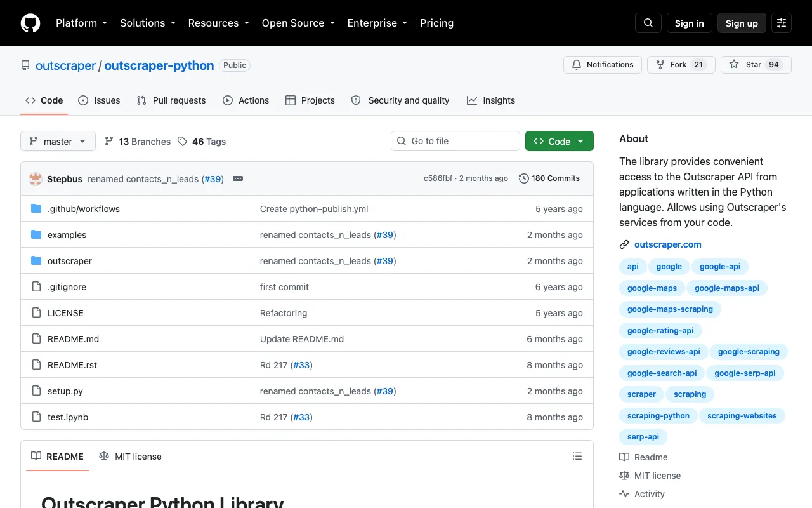
Task: Open the appearance settings icon button
Action: click(x=782, y=23)
